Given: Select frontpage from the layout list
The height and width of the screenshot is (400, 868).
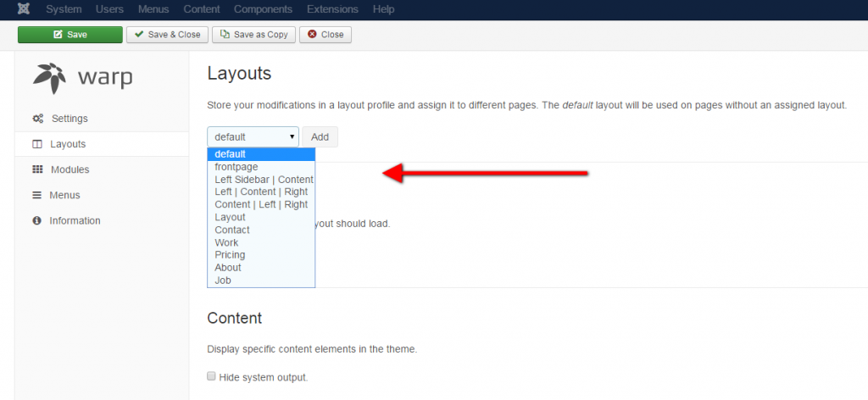Looking at the screenshot, I should click(x=236, y=167).
